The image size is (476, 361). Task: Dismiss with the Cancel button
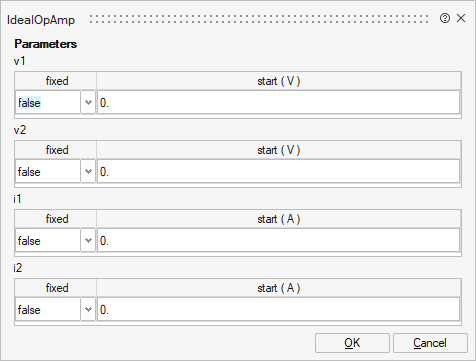[x=430, y=343]
